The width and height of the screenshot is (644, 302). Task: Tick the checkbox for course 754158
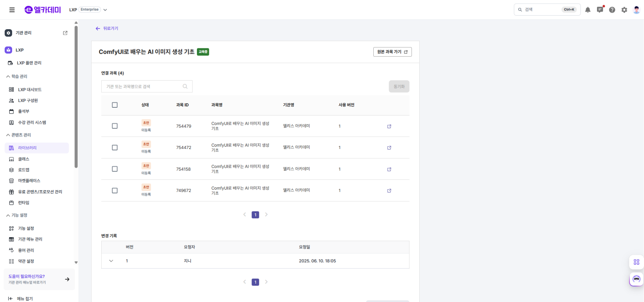115,169
